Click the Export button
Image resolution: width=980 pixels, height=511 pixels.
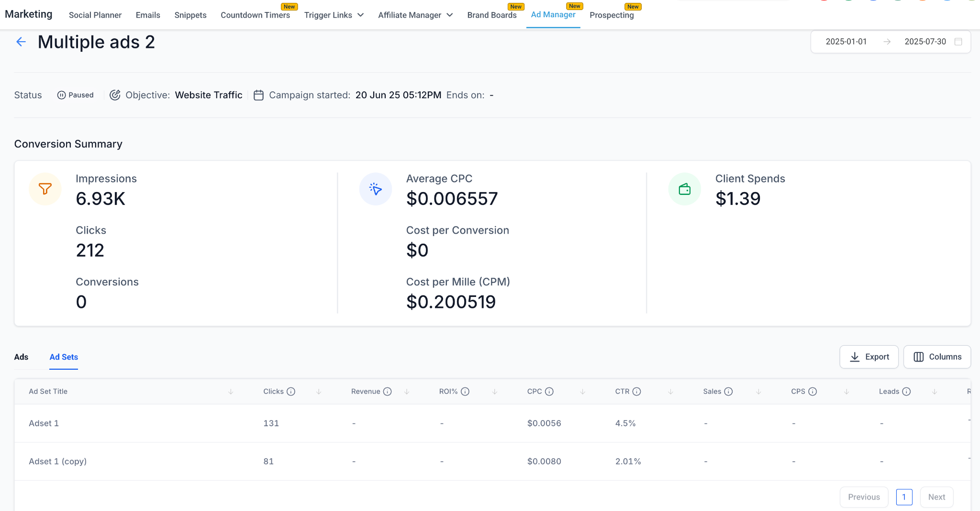click(x=869, y=357)
